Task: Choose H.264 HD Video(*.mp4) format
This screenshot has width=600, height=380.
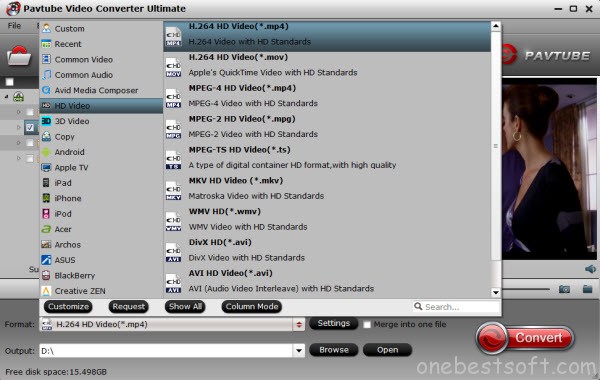Action: (327, 36)
